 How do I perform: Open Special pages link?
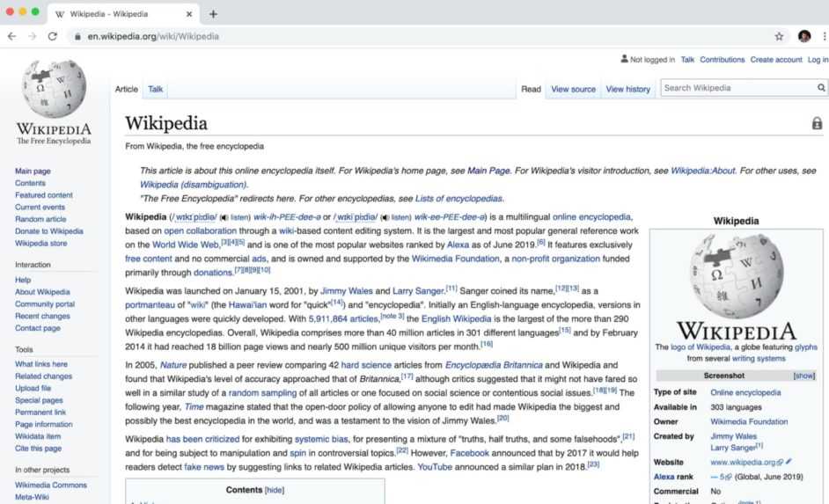39,400
